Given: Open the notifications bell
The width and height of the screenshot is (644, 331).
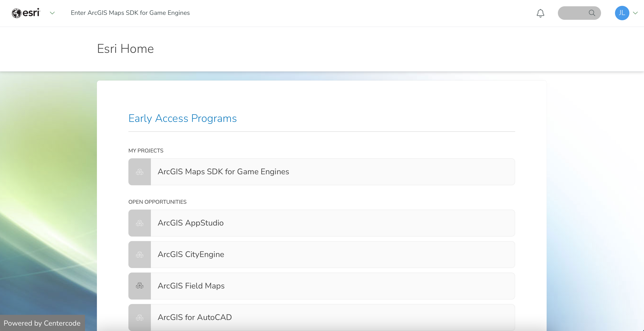Looking at the screenshot, I should point(540,13).
